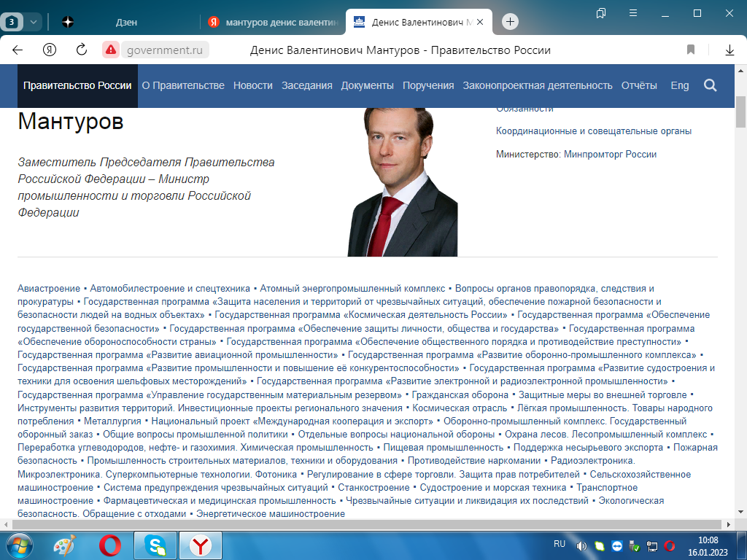Viewport: 747px width, 560px height.
Task: Launch Skype from the taskbar
Action: click(155, 545)
